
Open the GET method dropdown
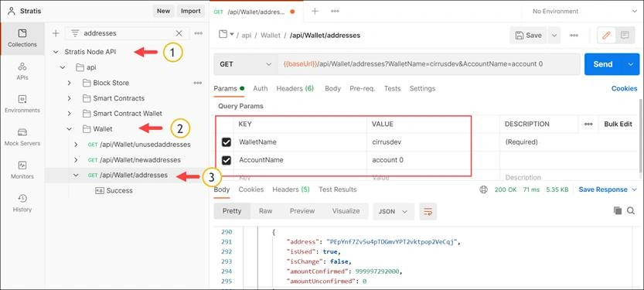246,64
